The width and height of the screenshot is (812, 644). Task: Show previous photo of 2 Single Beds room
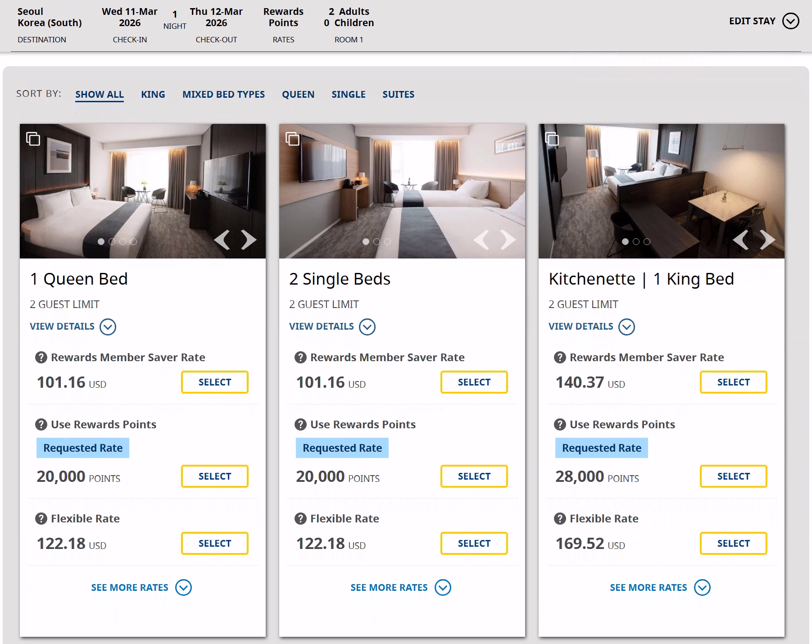click(x=481, y=240)
